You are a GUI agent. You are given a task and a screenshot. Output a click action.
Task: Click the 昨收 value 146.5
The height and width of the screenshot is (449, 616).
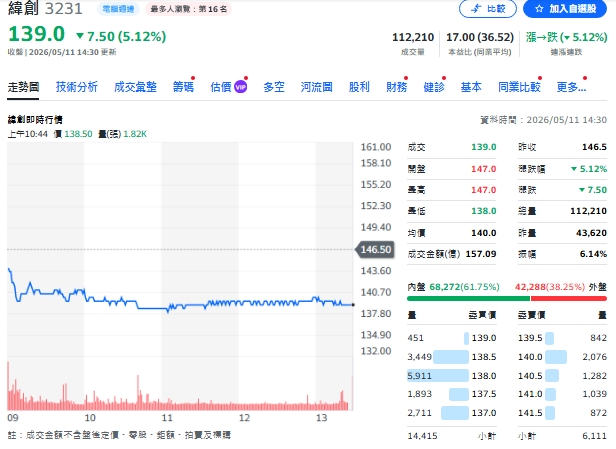coord(594,147)
